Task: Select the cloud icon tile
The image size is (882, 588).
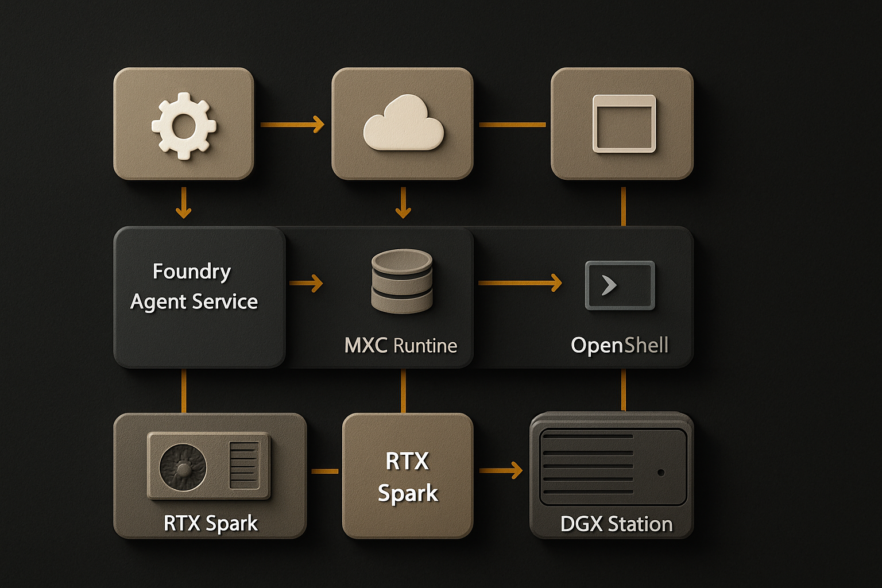Action: (x=403, y=123)
